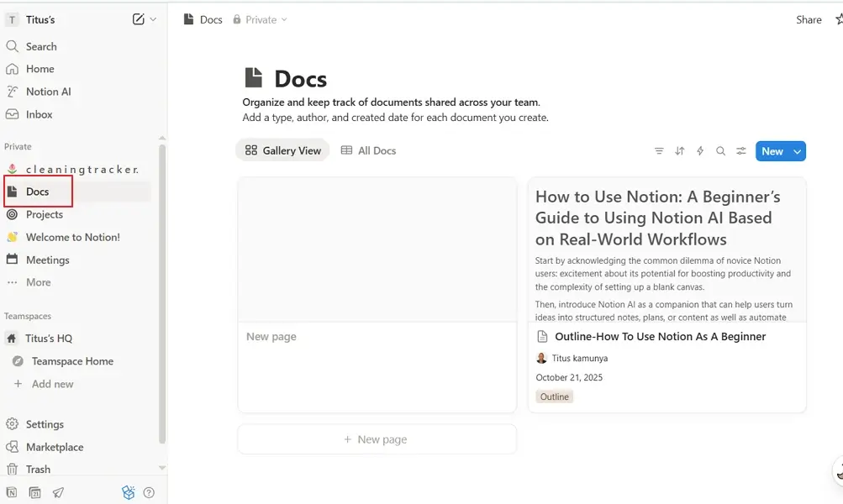Open the New button's dropdown arrow
843x504 pixels.
click(797, 151)
